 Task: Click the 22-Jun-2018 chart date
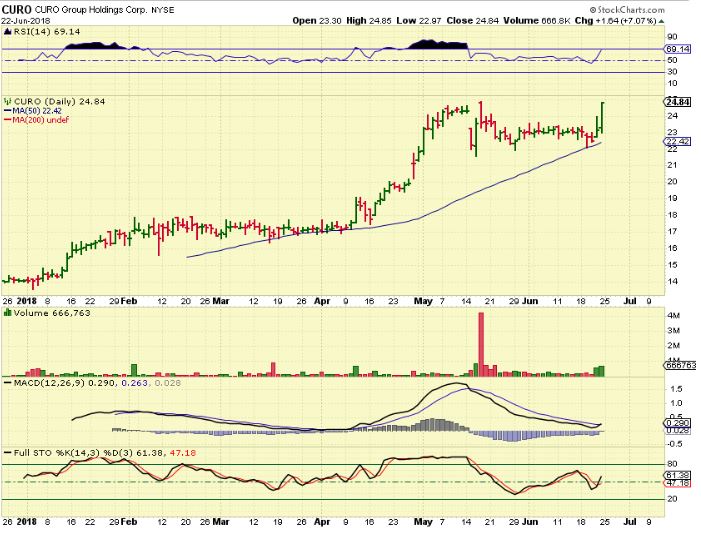pos(25,21)
